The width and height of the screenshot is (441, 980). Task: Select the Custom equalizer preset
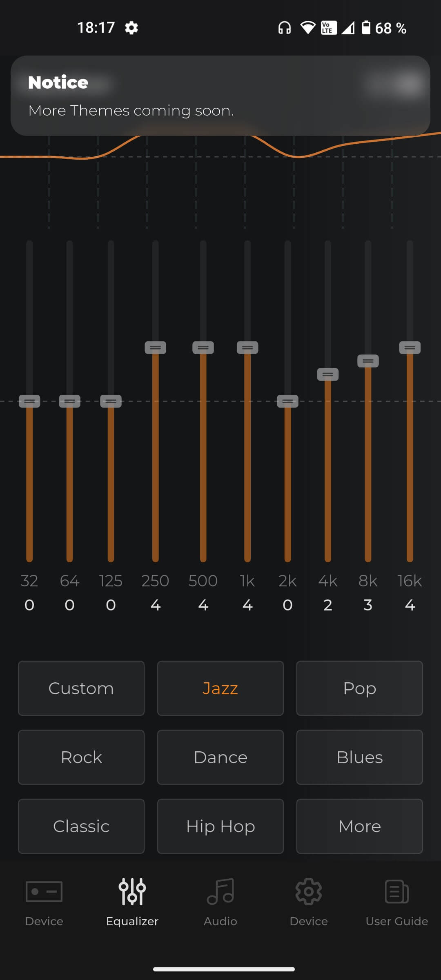coord(81,688)
